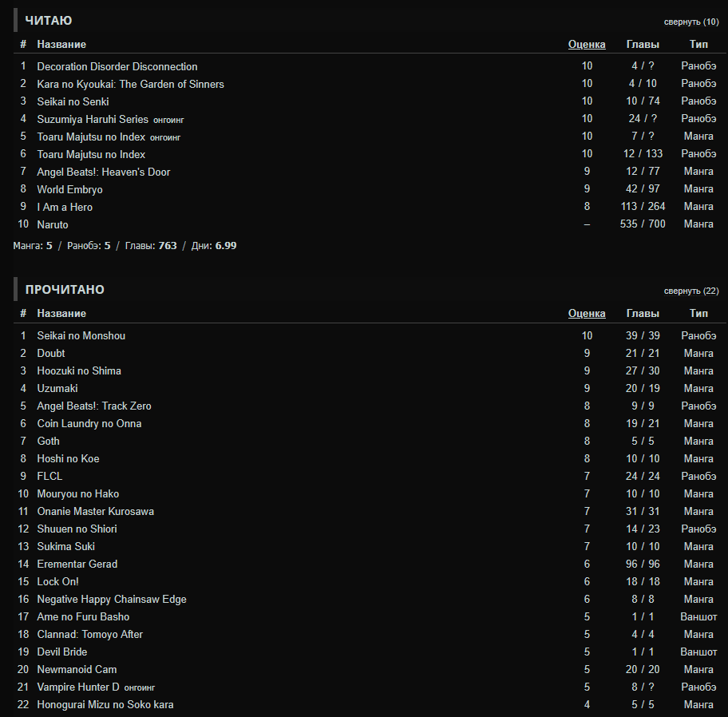Viewport: 728px width, 717px height.
Task: Click I Am a Hero chapter count
Action: (643, 208)
